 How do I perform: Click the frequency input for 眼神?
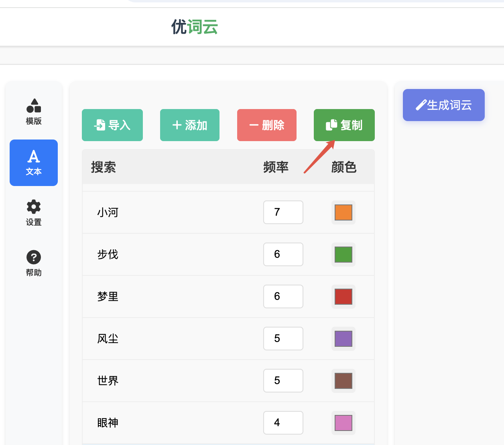pos(283,423)
